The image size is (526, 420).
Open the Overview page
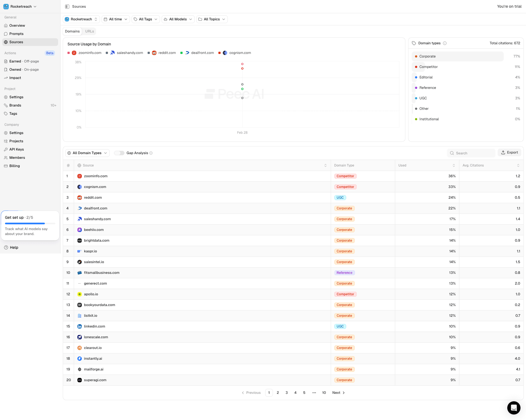(17, 25)
